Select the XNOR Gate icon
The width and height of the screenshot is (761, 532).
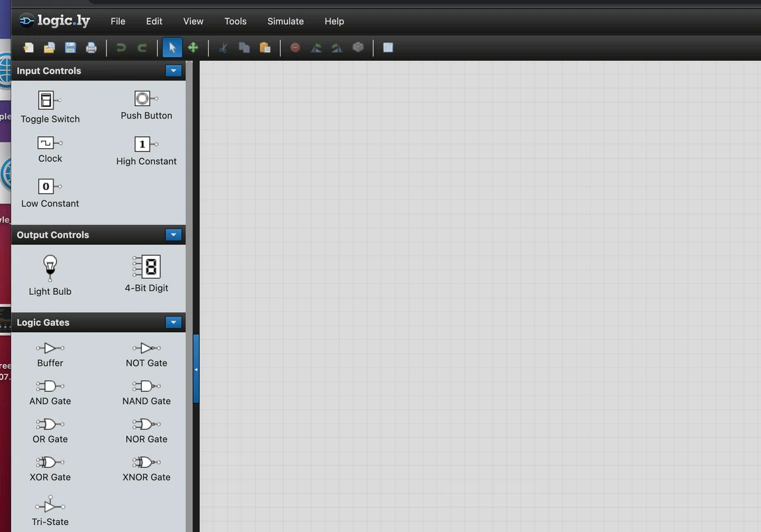click(x=146, y=462)
